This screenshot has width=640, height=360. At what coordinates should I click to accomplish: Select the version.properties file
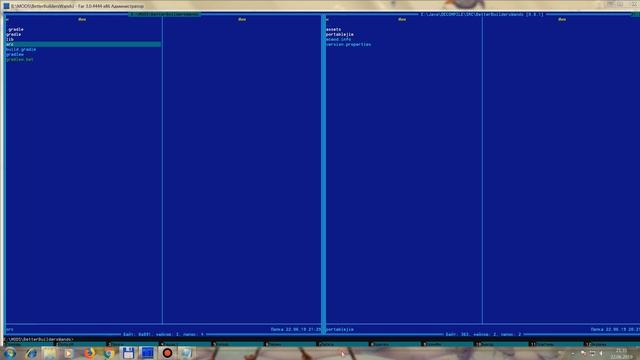349,44
